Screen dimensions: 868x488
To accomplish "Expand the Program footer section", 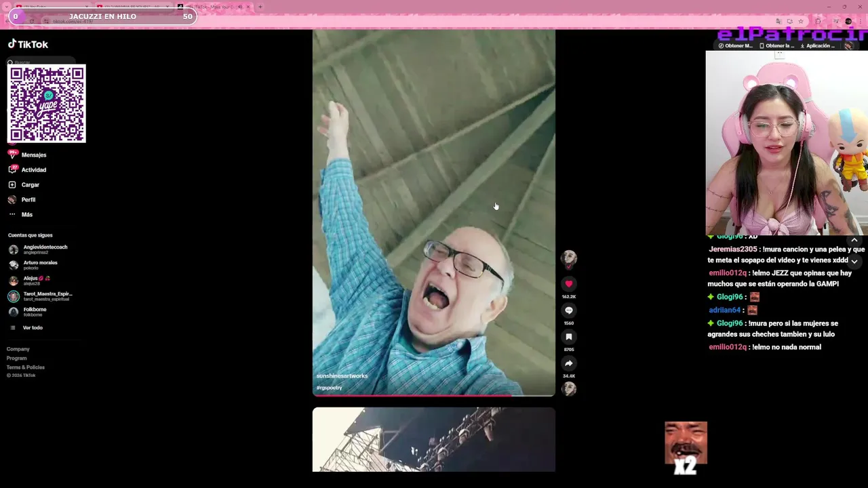I will [x=17, y=359].
